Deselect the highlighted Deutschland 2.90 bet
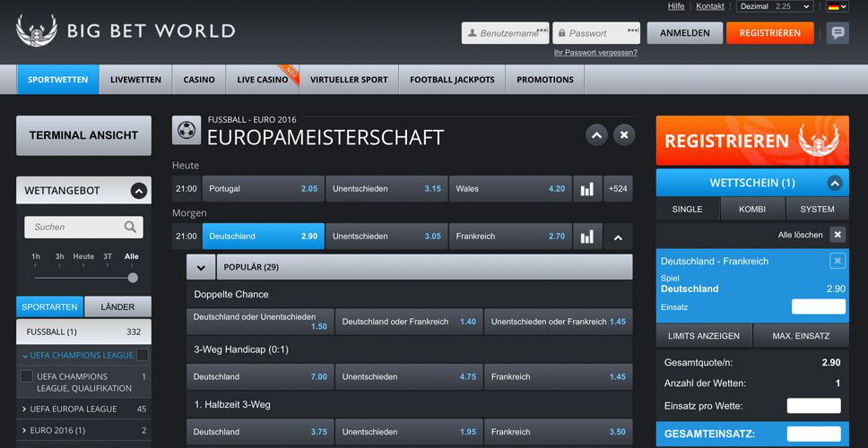 pos(264,237)
